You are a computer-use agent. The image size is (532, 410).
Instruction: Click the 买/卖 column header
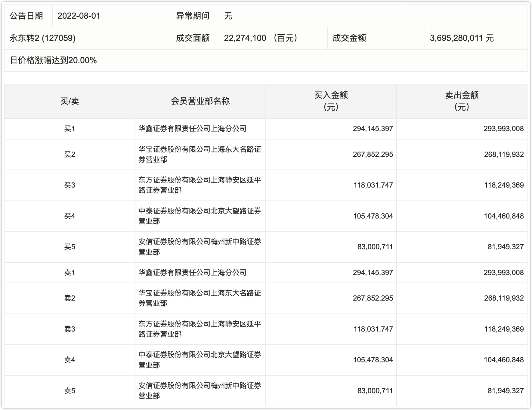tap(71, 101)
